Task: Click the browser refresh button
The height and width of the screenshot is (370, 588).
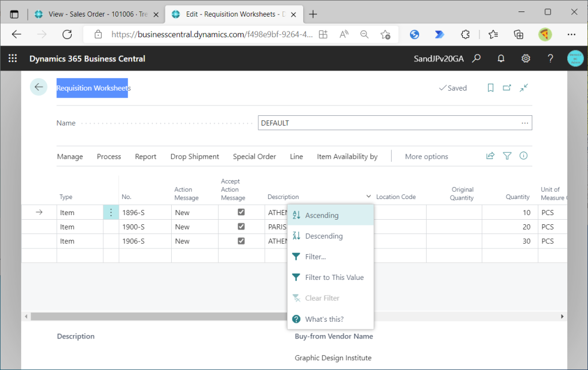Action: [x=67, y=34]
